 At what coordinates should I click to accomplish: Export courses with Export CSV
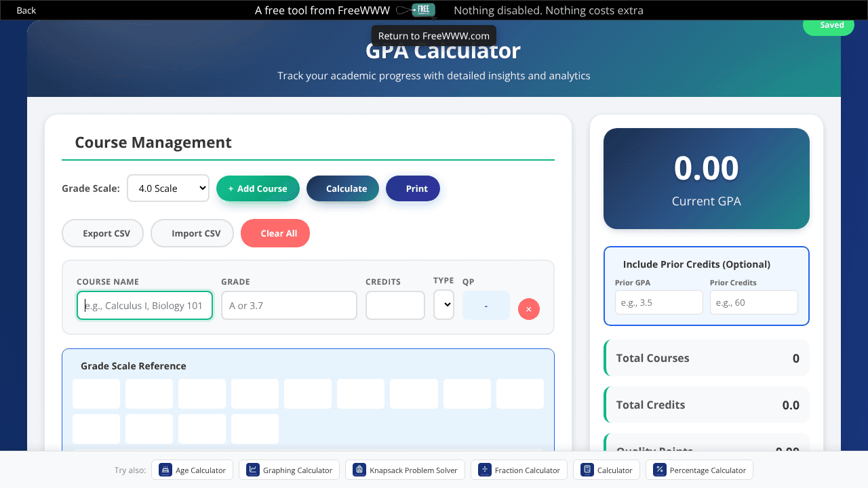point(103,233)
